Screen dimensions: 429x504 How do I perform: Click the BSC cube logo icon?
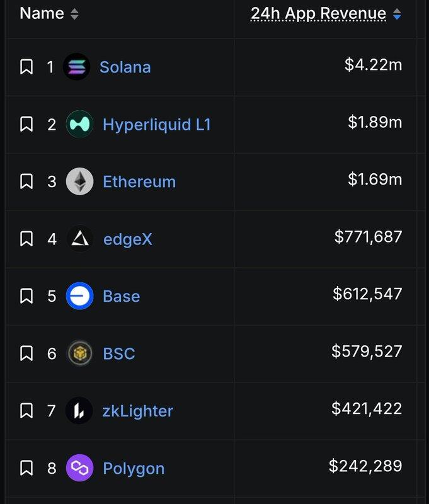click(79, 353)
